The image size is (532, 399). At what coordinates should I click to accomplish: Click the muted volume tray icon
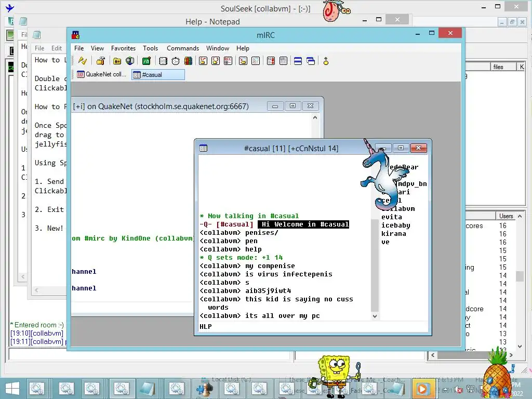click(x=458, y=390)
